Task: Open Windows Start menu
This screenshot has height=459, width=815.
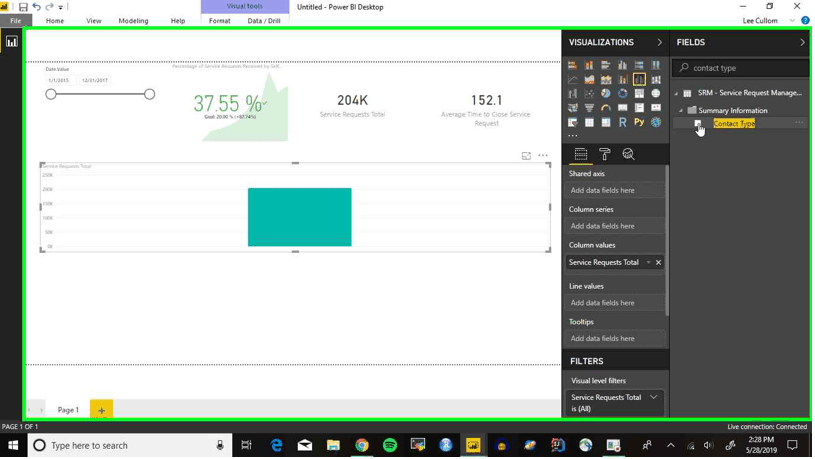Action: 13,445
